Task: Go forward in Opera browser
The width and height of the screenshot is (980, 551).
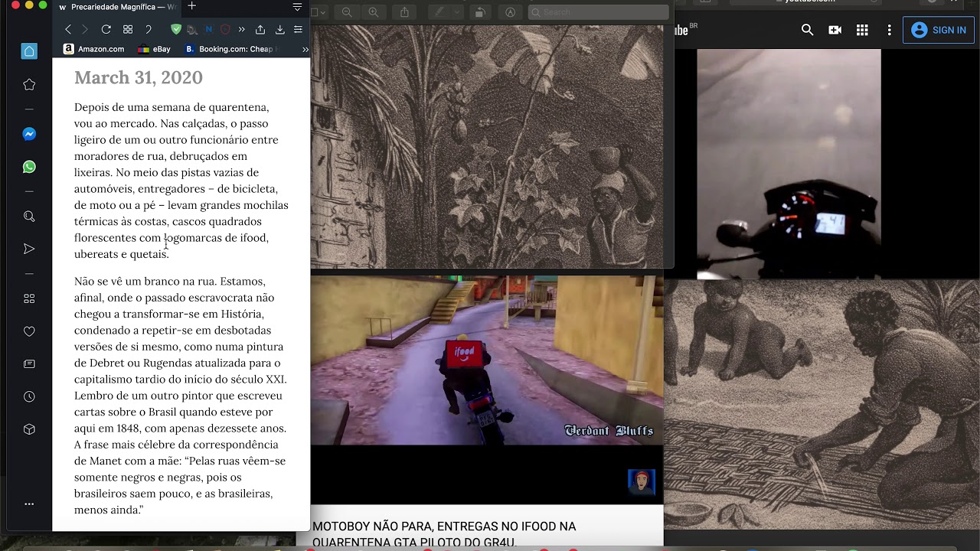Action: [85, 29]
